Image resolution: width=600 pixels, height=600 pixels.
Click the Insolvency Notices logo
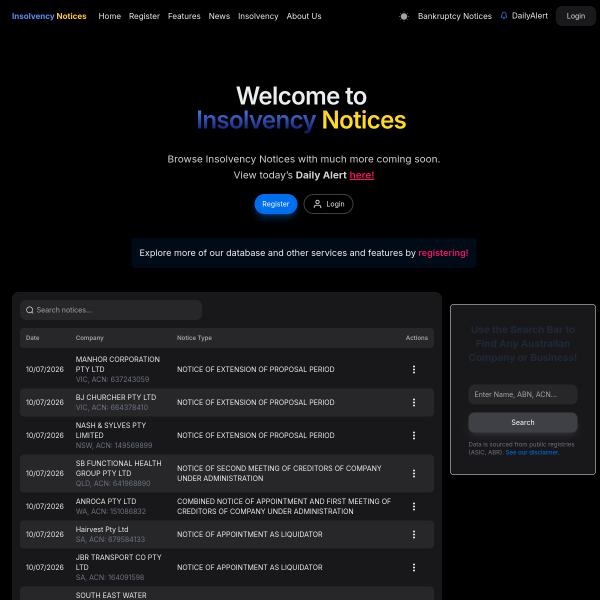49,16
